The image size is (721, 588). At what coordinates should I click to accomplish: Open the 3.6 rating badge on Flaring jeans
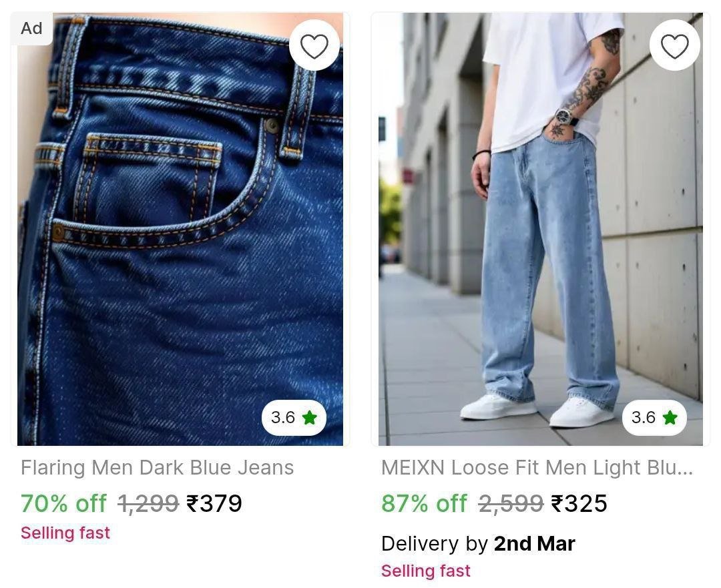294,417
